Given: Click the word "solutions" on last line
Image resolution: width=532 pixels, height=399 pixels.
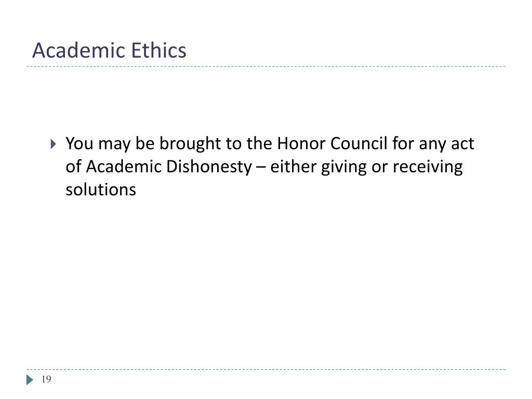Looking at the screenshot, I should click(x=101, y=190).
